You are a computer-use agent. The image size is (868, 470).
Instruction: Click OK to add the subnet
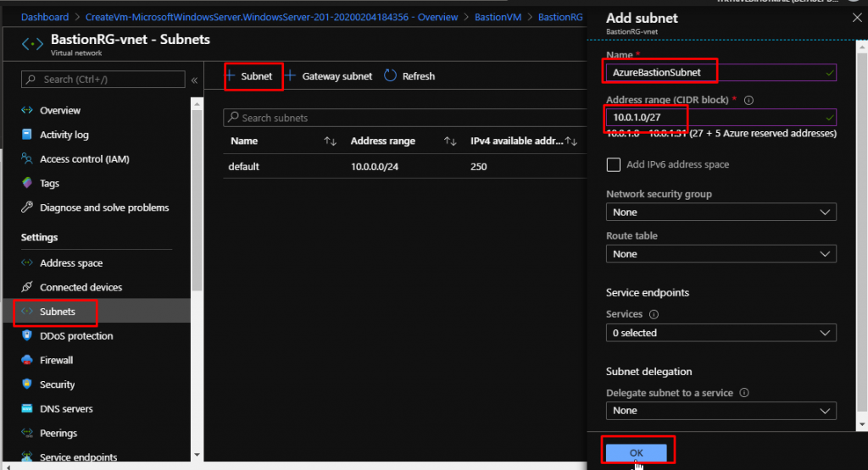click(636, 452)
